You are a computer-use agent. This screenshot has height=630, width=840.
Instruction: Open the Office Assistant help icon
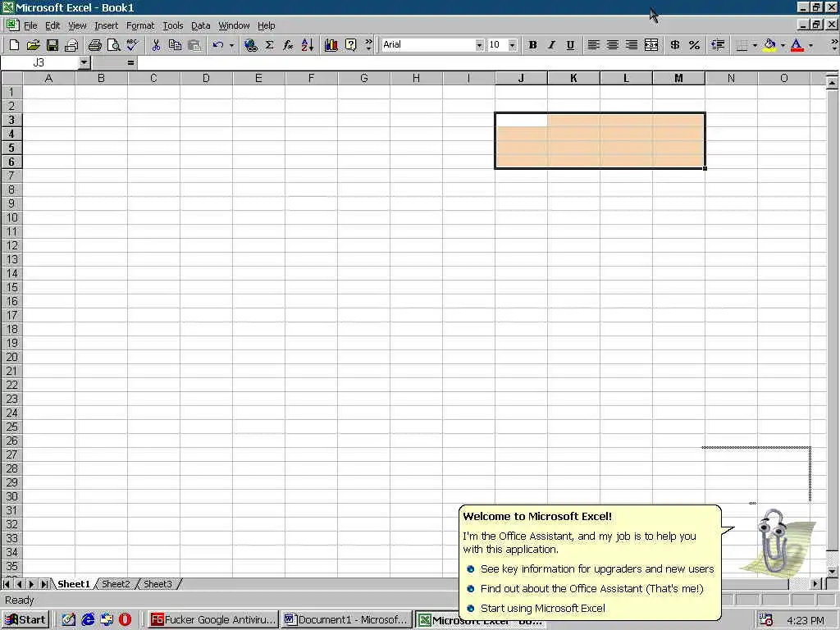click(x=350, y=45)
